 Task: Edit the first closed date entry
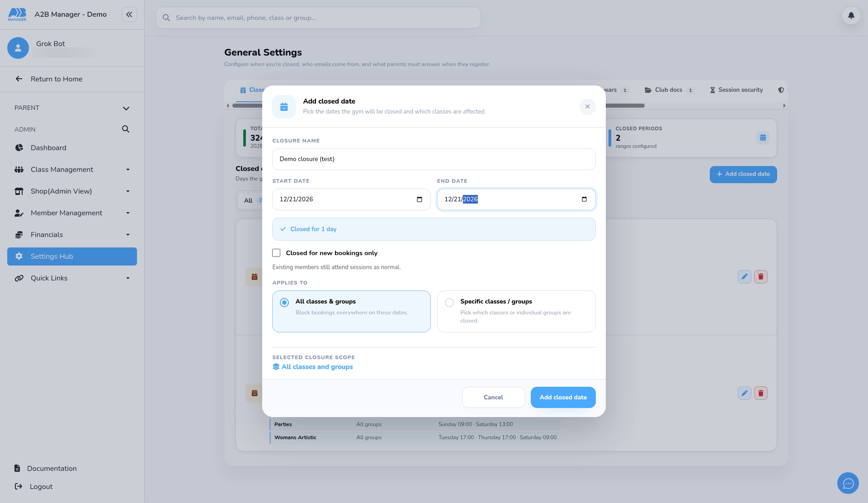pos(745,277)
